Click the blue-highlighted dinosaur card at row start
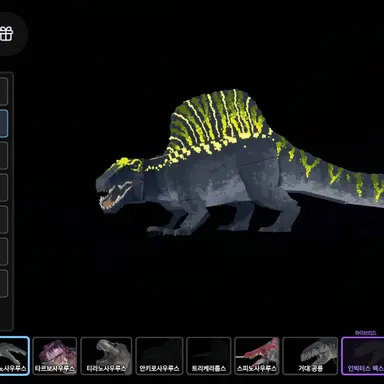Viewport: 384px width, 384px height. coord(14,356)
